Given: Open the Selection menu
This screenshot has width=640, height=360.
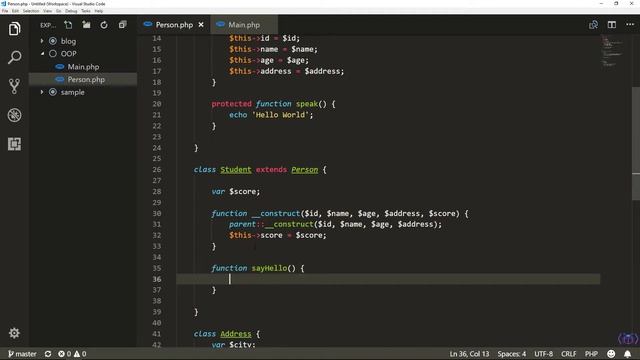Looking at the screenshot, I should coord(31,11).
